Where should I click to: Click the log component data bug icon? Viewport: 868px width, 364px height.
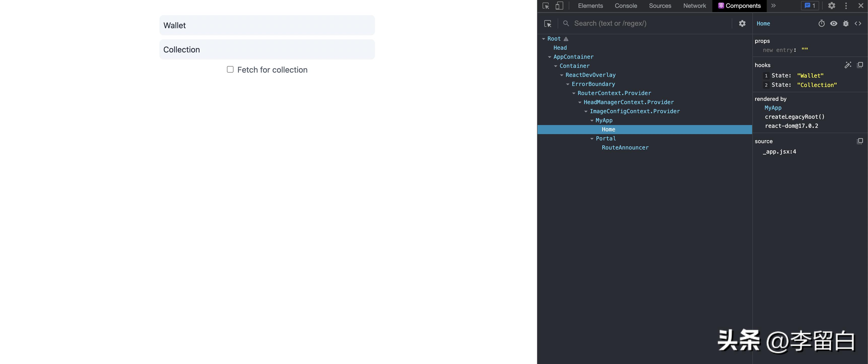coord(846,24)
